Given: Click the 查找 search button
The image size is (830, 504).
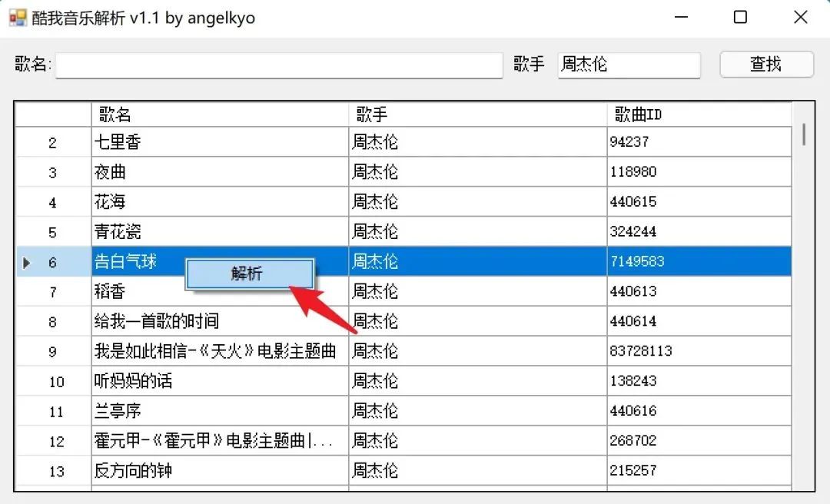Looking at the screenshot, I should pyautogui.click(x=766, y=65).
